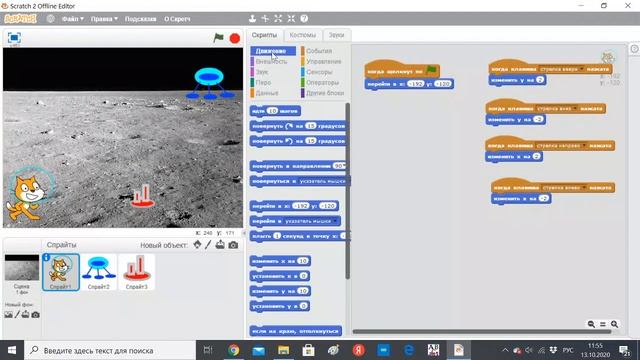The height and width of the screenshot is (360, 640).
Task: Take new backdrop from camera icon
Action: click(36, 315)
